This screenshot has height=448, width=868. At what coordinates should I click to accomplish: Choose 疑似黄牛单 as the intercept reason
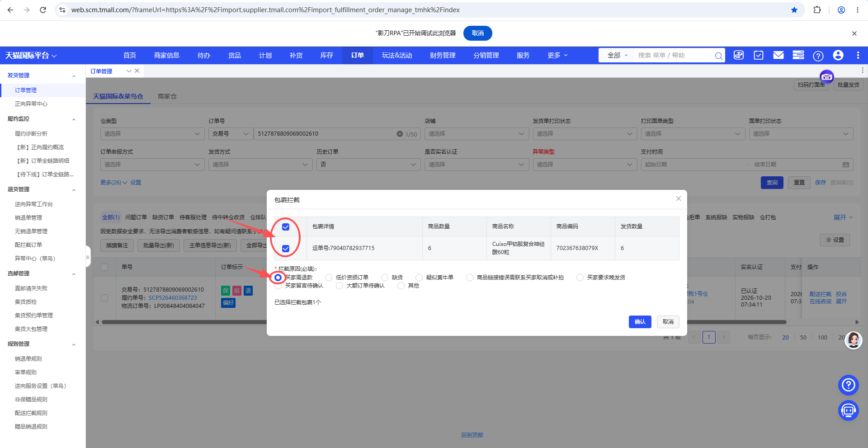coord(419,278)
